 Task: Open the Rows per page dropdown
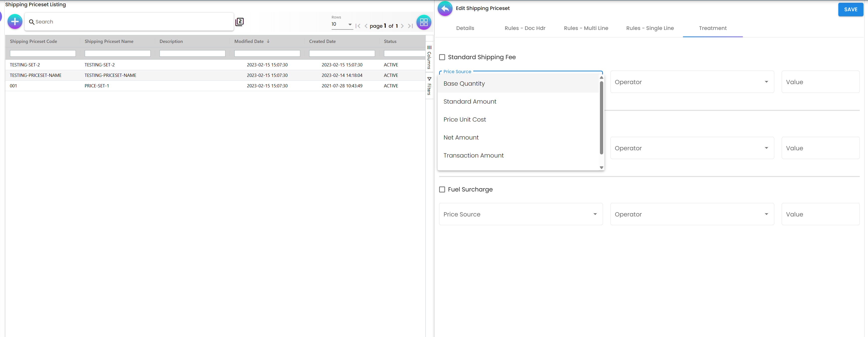tap(341, 24)
